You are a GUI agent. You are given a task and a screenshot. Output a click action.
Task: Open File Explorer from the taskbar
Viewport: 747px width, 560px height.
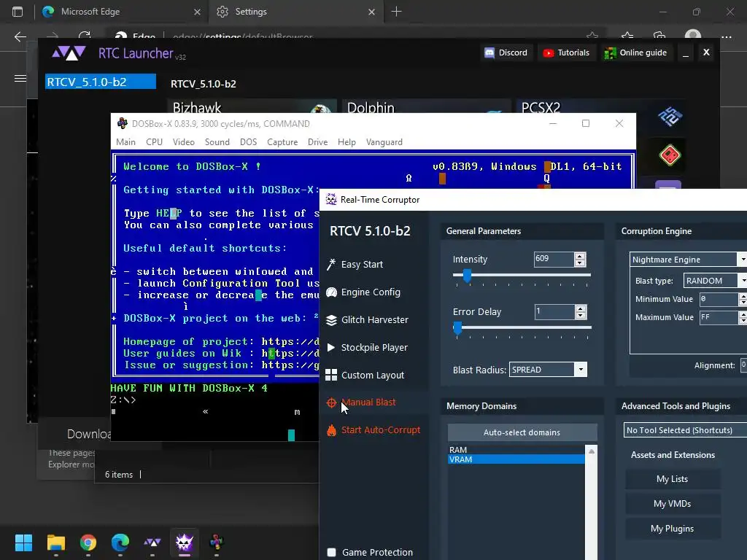click(55, 542)
